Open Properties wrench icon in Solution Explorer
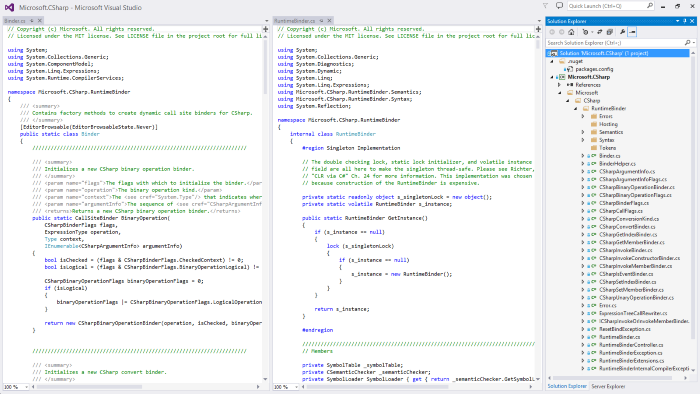Viewport: 700px width, 394px height. click(x=622, y=32)
